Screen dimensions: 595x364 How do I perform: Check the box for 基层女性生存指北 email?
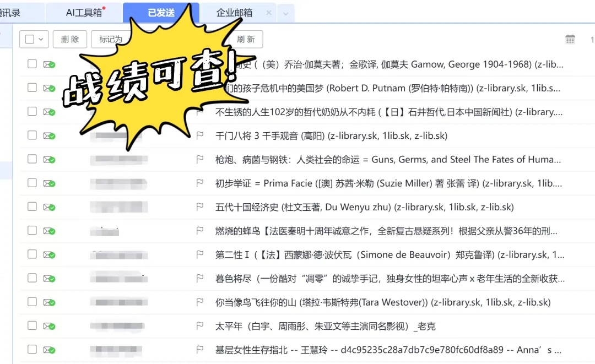pyautogui.click(x=33, y=349)
